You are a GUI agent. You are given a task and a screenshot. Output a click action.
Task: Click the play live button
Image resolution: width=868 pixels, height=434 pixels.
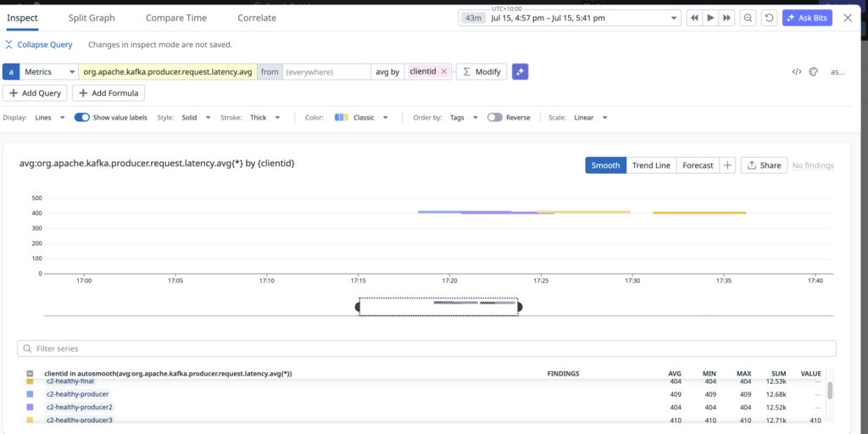tap(710, 18)
